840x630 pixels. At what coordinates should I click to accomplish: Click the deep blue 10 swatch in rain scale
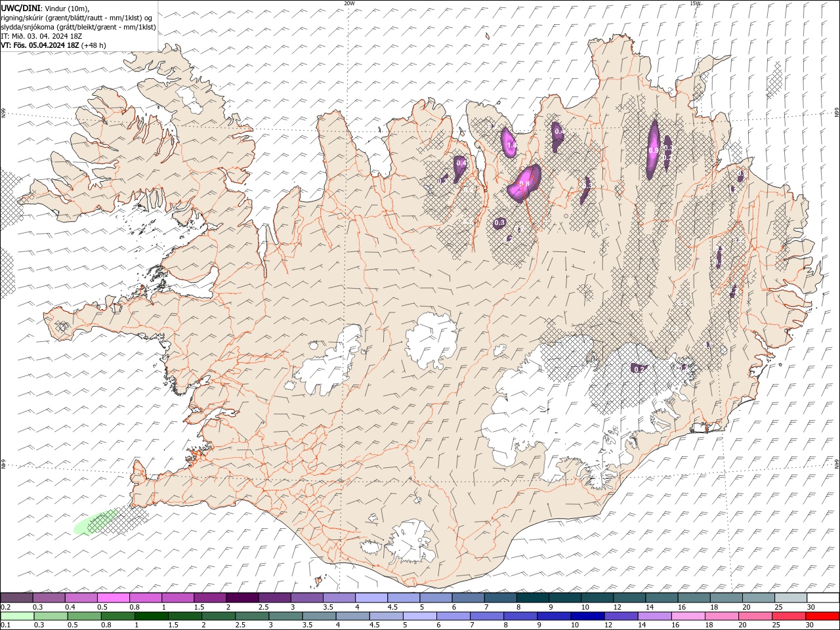pos(587,616)
